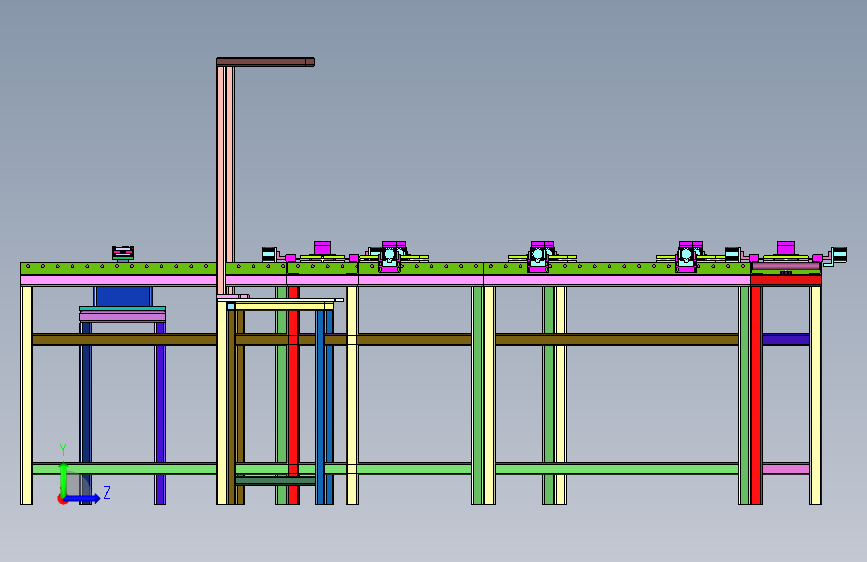This screenshot has height=562, width=867.
Task: Select the dark green crossbar near the floor
Action: coord(275,481)
